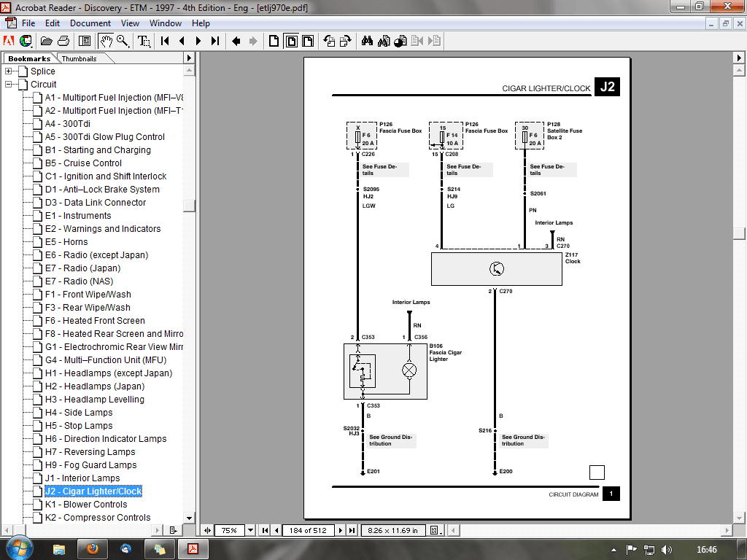Select the Bookmarks tab
Image resolution: width=747 pixels, height=560 pixels.
29,58
